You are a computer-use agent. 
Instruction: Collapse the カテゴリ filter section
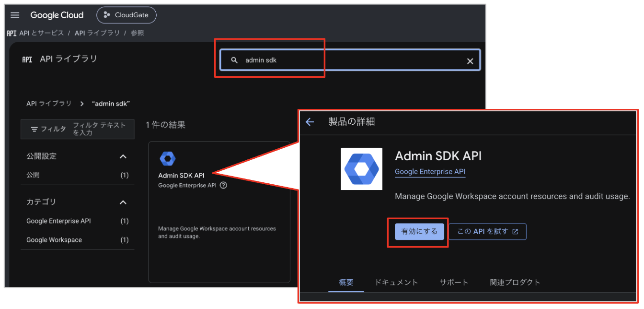pos(123,202)
